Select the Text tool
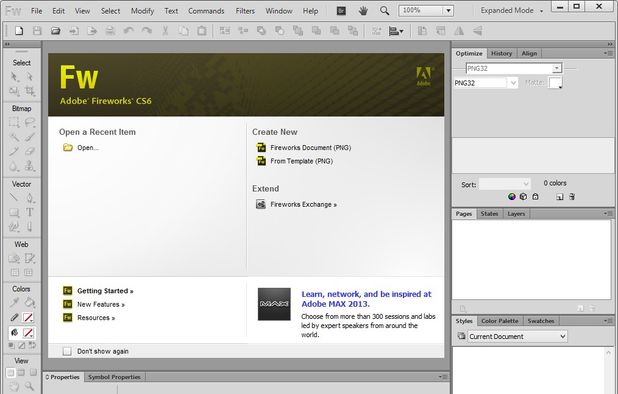Screen dimensions: 618x394 (x=30, y=212)
